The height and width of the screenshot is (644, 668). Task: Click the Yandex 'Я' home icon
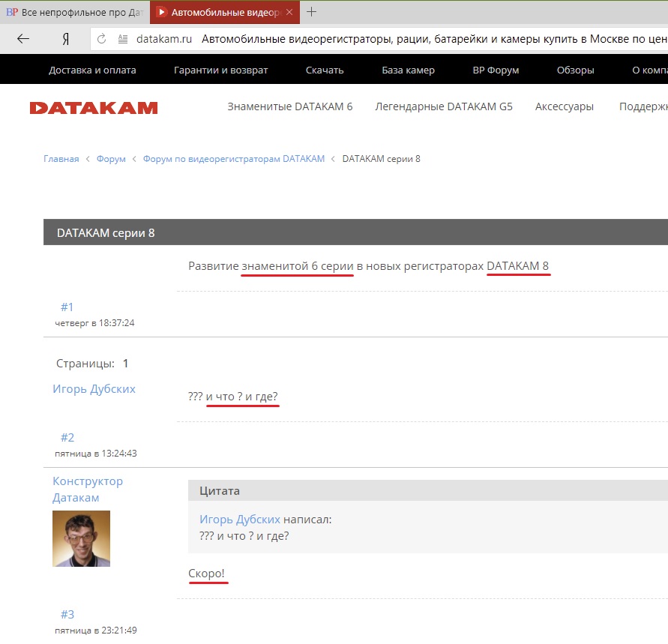66,39
